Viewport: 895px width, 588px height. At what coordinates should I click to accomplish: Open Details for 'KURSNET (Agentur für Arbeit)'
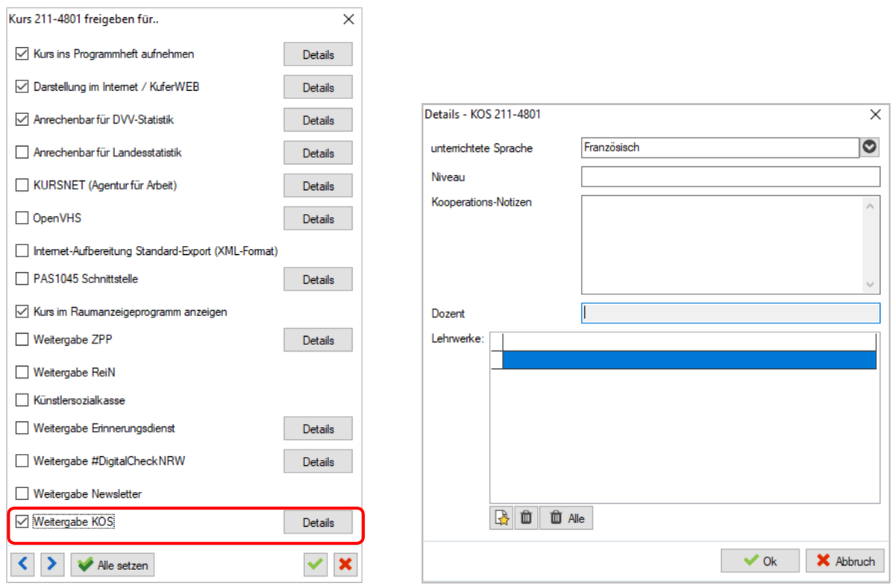(318, 186)
